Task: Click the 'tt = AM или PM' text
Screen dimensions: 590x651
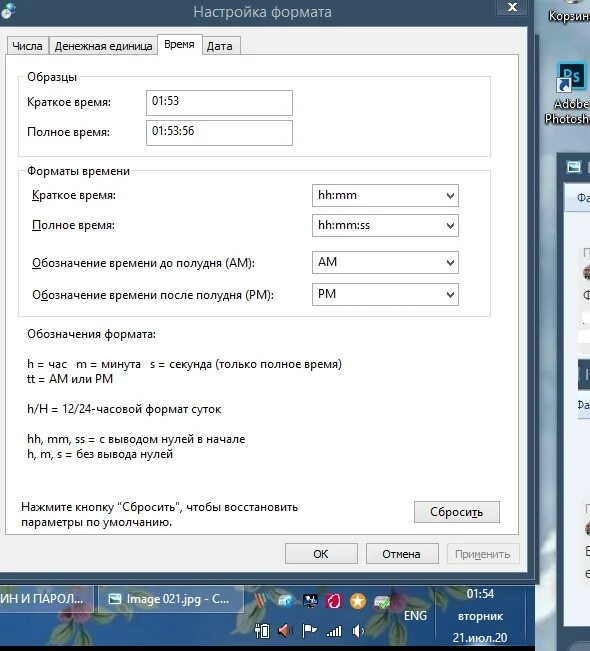Action: pyautogui.click(x=70, y=379)
